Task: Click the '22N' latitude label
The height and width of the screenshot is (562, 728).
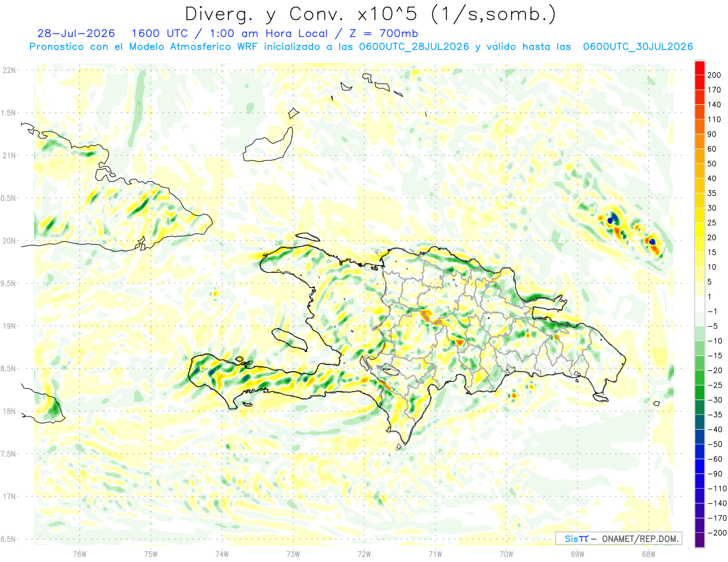Action: pyautogui.click(x=8, y=70)
